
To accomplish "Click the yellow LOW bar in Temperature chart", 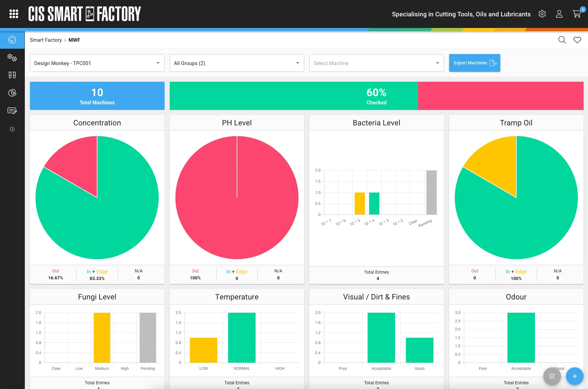I will 203,350.
